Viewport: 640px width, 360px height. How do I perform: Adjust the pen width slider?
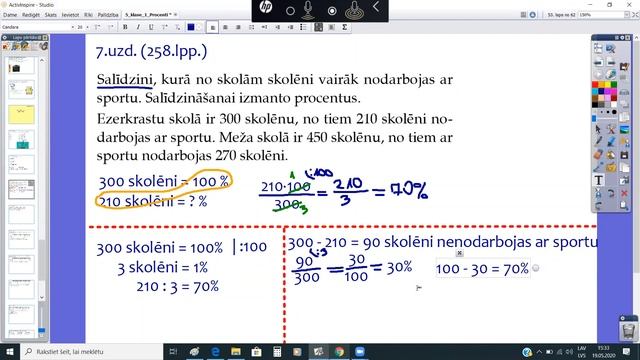594,118
